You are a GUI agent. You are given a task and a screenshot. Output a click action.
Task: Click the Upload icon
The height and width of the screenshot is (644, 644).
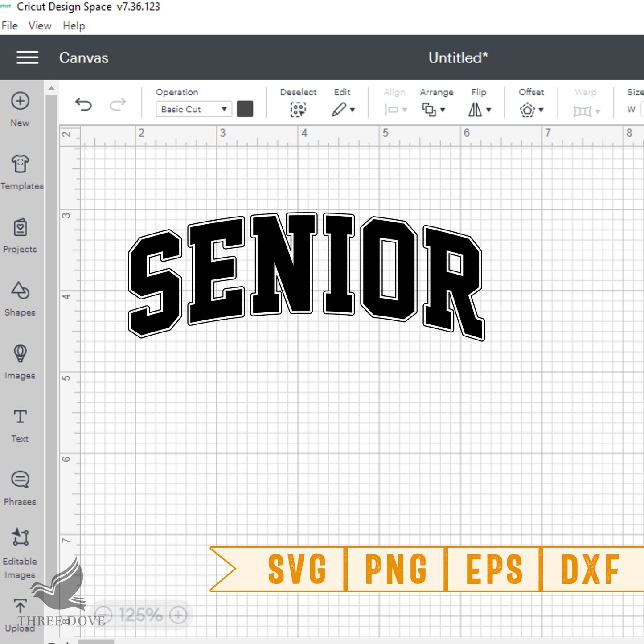pyautogui.click(x=20, y=606)
